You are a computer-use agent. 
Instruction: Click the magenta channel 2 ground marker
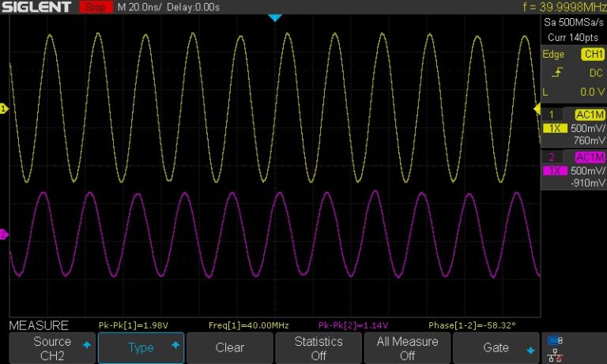click(3, 235)
